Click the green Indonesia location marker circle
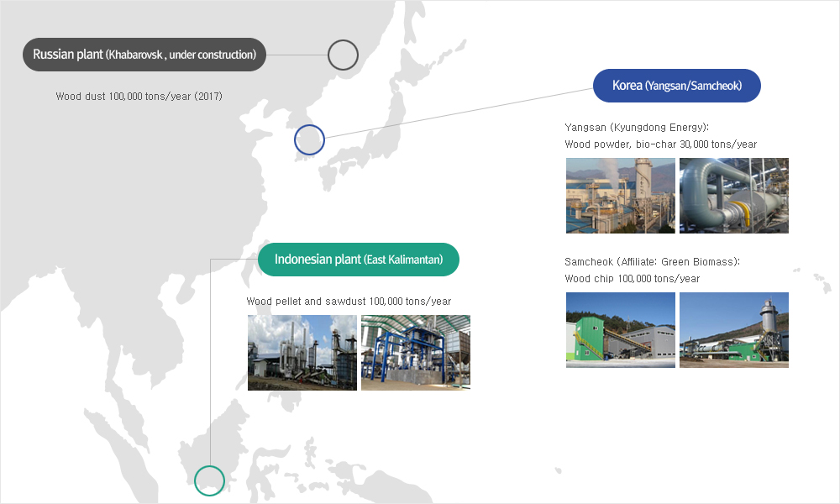The image size is (840, 504). 209,480
